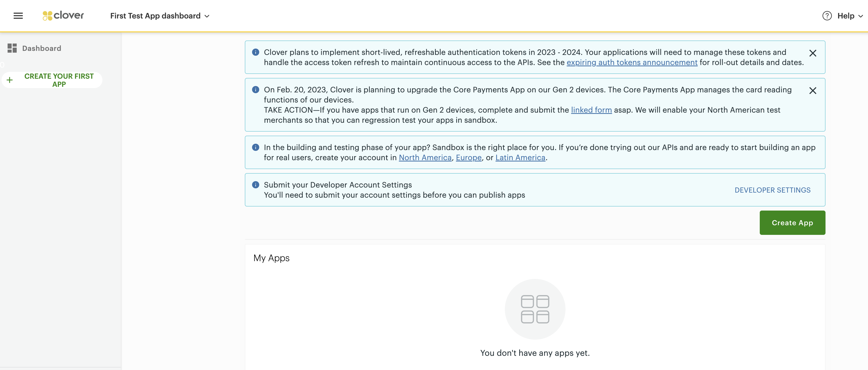868x370 pixels.
Task: Open the expiring auth tokens announcement link
Action: (632, 63)
